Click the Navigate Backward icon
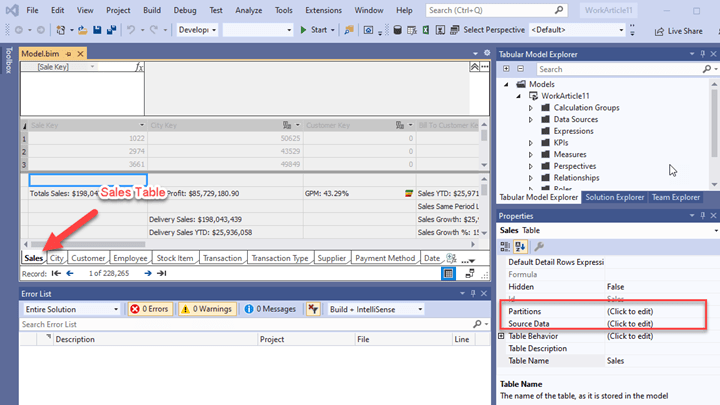Viewport: 720px width, 405px height. (x=19, y=30)
